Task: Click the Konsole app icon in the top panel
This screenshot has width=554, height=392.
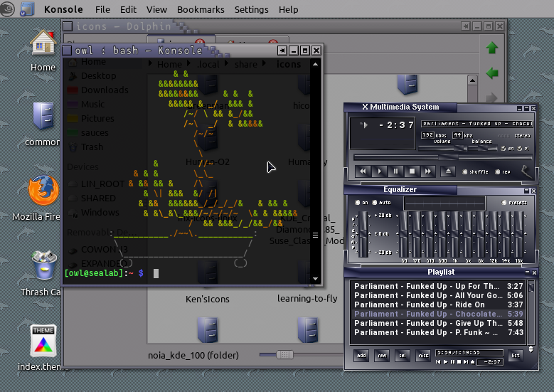Action: click(27, 9)
